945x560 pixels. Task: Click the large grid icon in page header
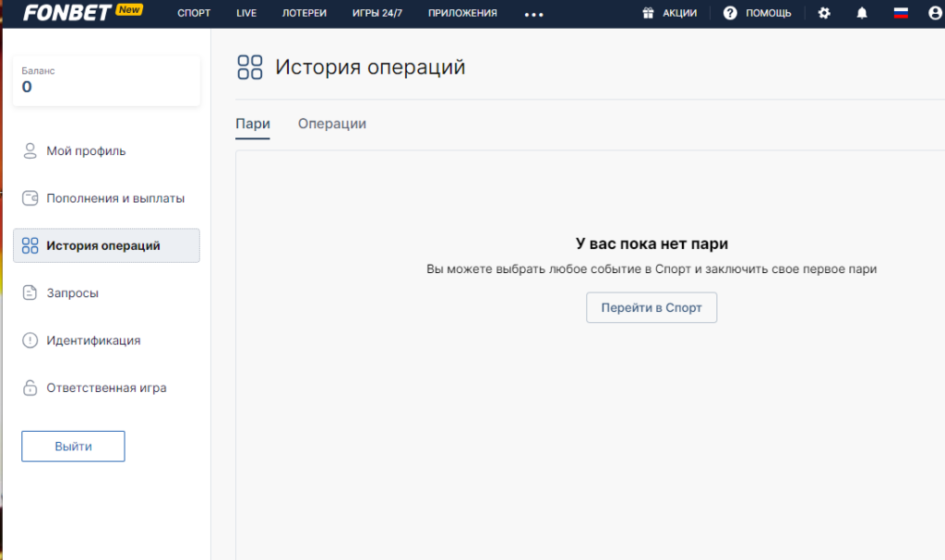coord(249,67)
